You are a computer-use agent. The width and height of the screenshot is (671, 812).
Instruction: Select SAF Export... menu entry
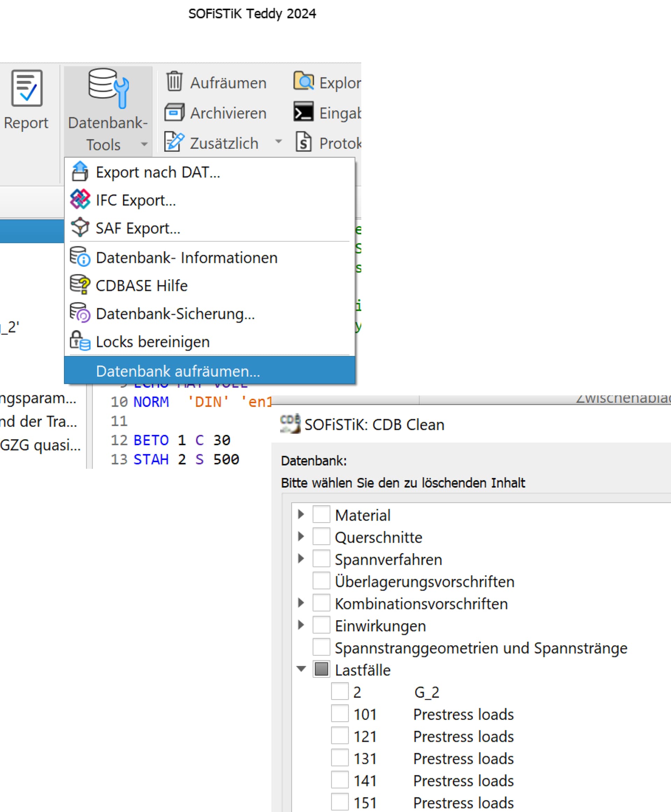(x=209, y=228)
